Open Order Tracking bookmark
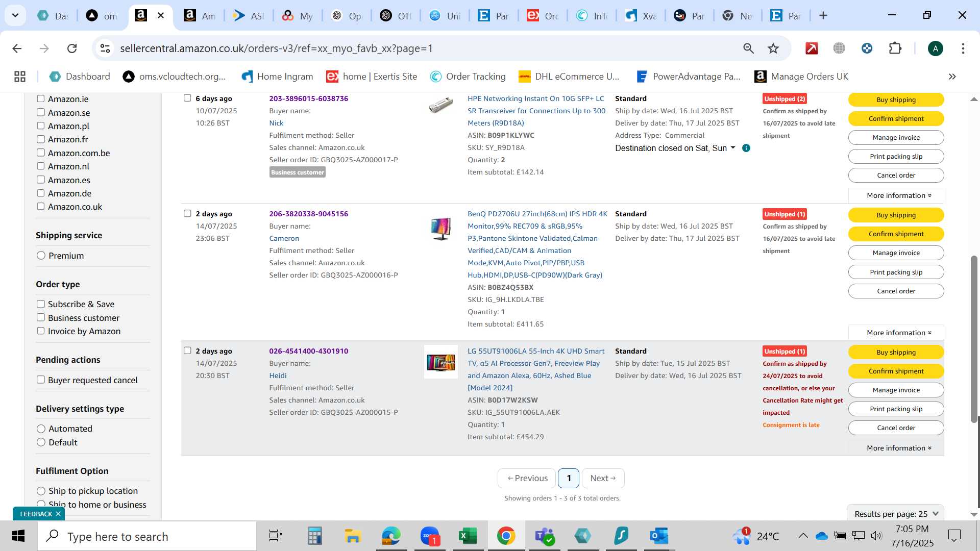The height and width of the screenshot is (551, 980). click(x=468, y=77)
